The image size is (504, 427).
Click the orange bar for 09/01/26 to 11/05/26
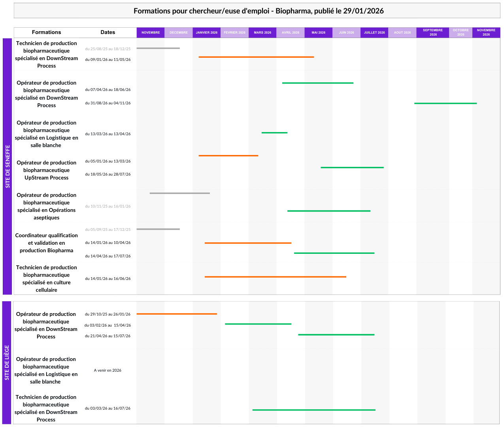(256, 57)
